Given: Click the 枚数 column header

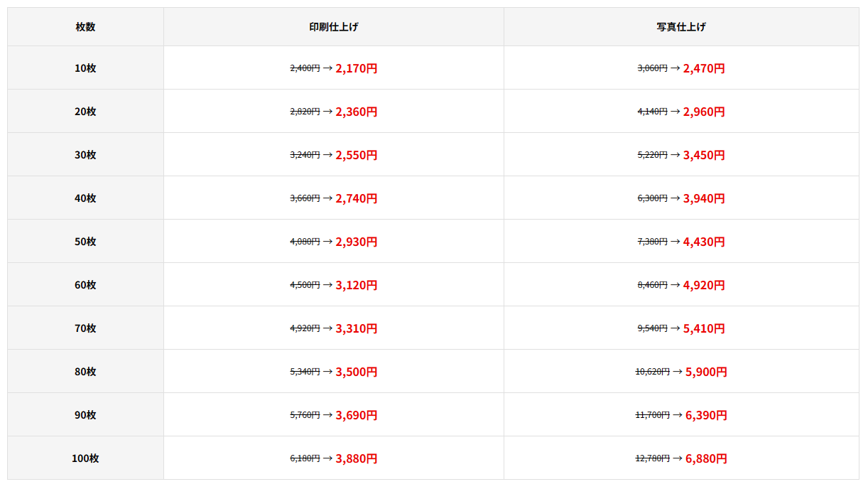Looking at the screenshot, I should pyautogui.click(x=85, y=27).
